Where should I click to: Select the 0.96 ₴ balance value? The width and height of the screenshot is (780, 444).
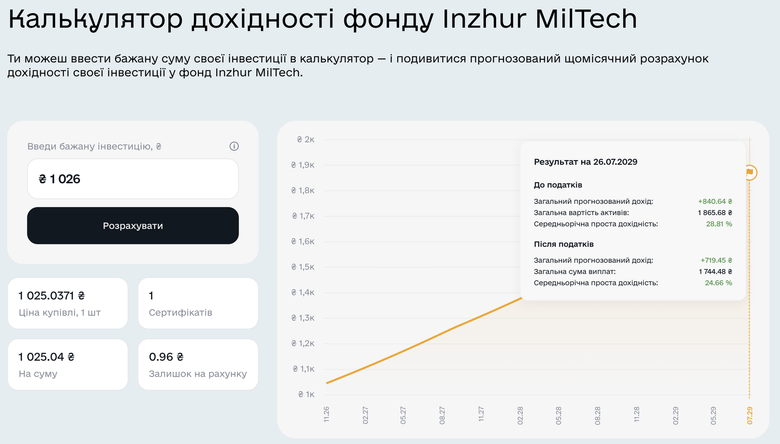[166, 357]
